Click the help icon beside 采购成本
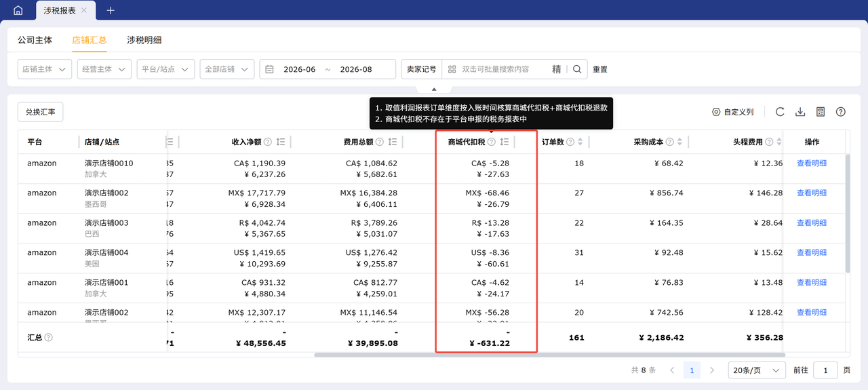This screenshot has height=390, width=868. click(670, 142)
